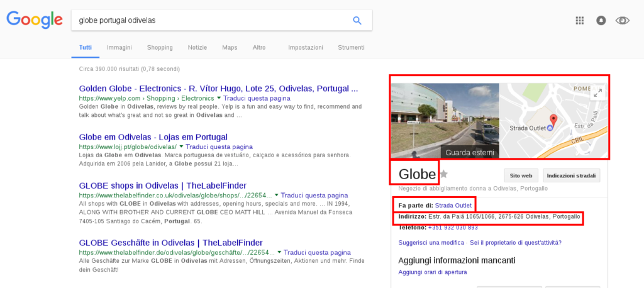Open the Google apps grid
The height and width of the screenshot is (288, 644).
579,21
